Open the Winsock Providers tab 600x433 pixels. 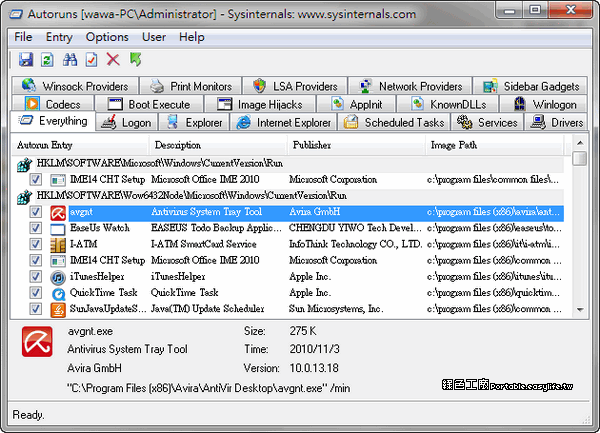pyautogui.click(x=75, y=86)
